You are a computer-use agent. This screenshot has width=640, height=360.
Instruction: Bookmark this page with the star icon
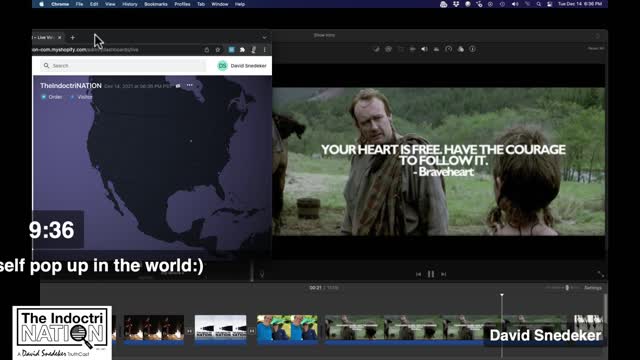pos(218,50)
